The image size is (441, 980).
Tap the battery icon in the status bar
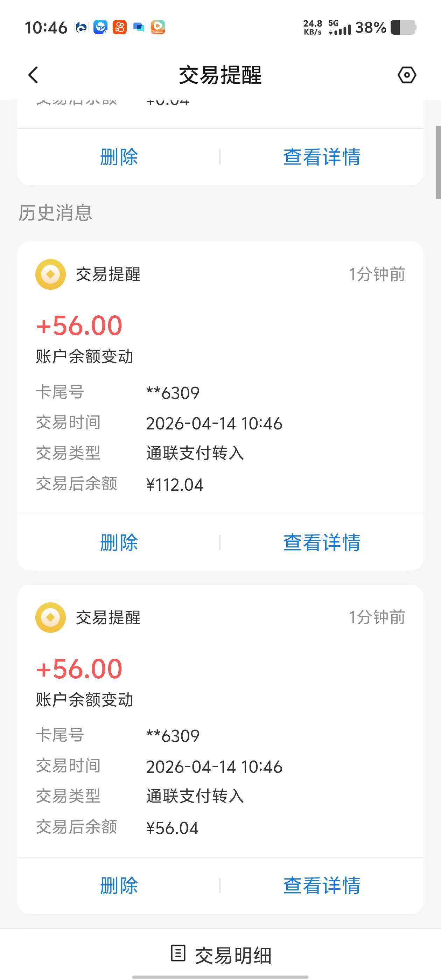(403, 27)
